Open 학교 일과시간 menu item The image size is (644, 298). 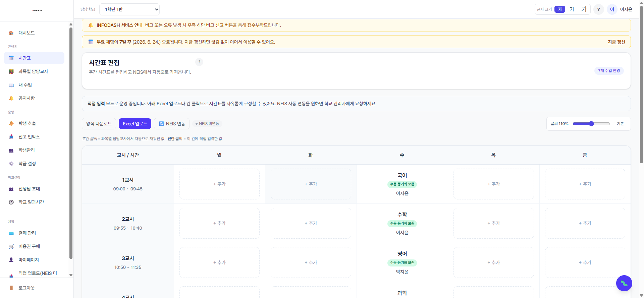pos(34,202)
